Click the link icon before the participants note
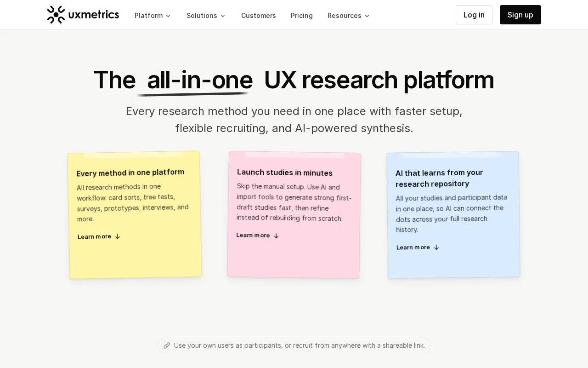Viewport: 588px width, 368px height. 167,345
